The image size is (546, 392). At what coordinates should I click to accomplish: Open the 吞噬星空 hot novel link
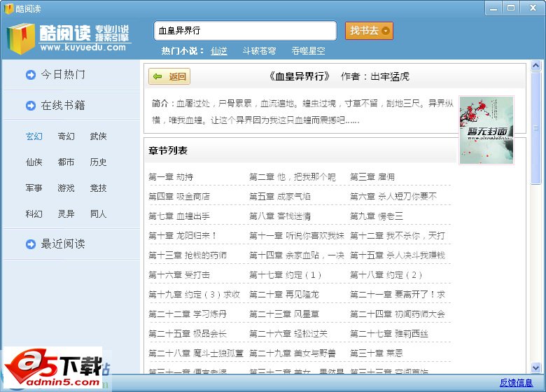coord(308,51)
